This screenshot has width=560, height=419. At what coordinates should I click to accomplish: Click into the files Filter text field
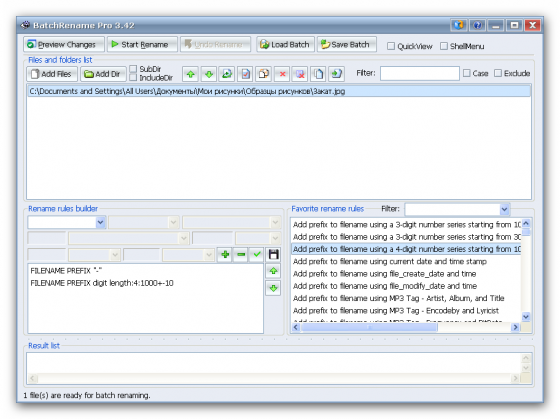pyautogui.click(x=420, y=73)
